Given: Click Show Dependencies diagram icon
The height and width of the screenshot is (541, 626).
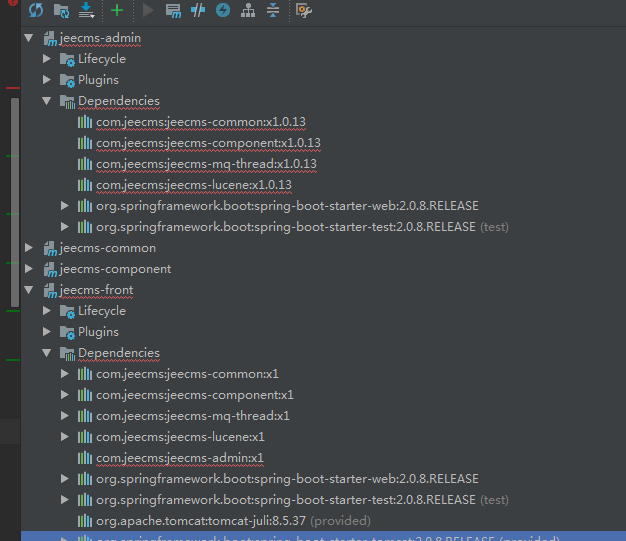Looking at the screenshot, I should (247, 11).
